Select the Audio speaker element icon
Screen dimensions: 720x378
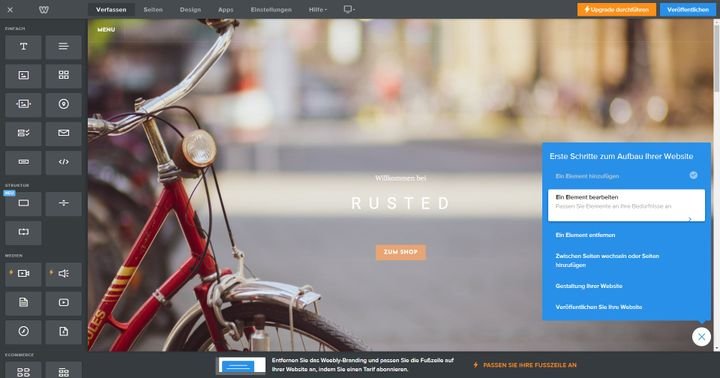(x=63, y=274)
